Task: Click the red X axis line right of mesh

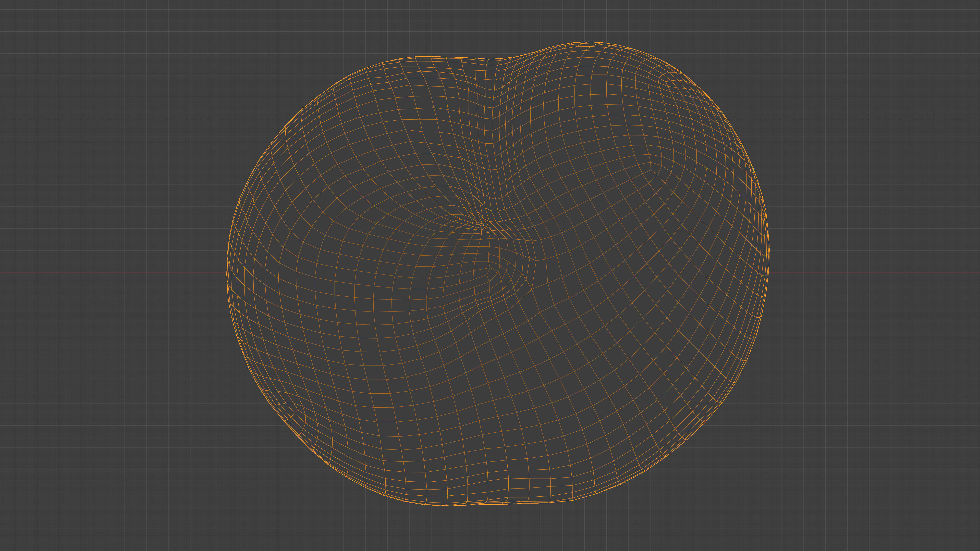Action: (875, 272)
